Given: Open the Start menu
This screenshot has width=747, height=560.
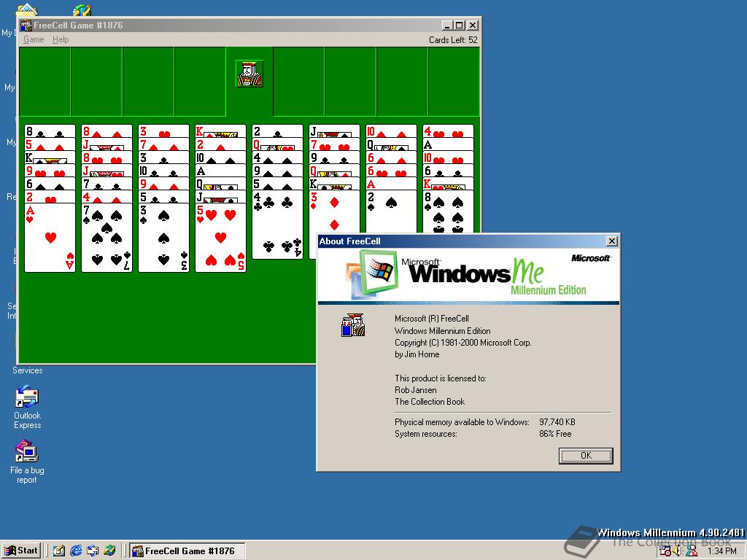Looking at the screenshot, I should pyautogui.click(x=21, y=551).
